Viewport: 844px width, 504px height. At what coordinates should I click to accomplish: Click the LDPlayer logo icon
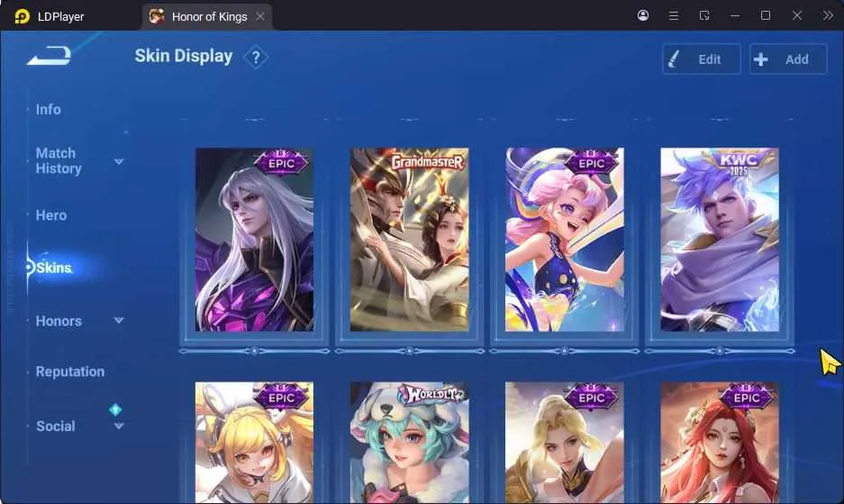23,16
